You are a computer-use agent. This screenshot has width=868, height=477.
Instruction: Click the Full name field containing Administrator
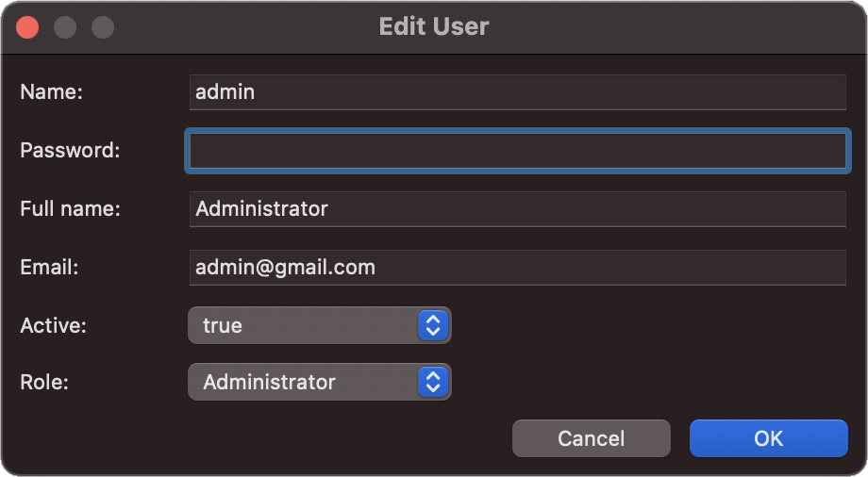click(x=517, y=209)
